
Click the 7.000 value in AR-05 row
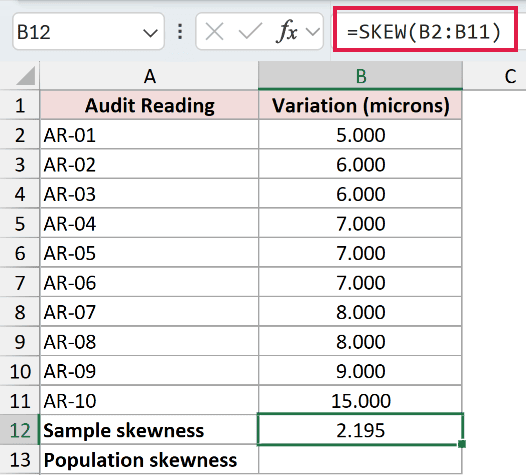tap(360, 253)
